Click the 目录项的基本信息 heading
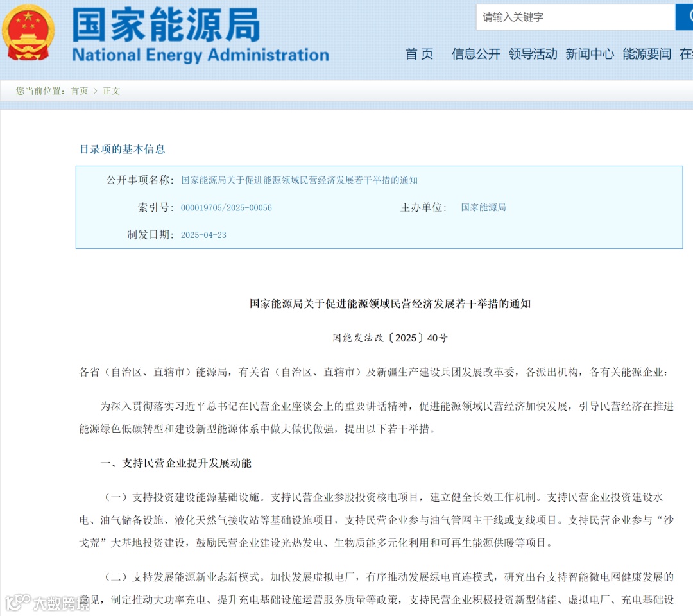693x616 pixels. [x=122, y=150]
